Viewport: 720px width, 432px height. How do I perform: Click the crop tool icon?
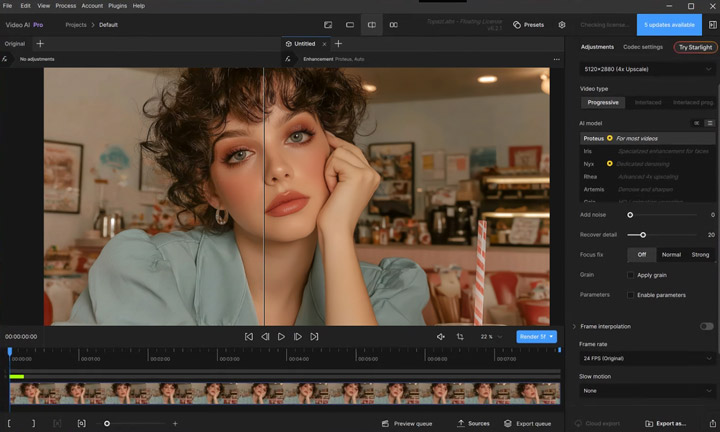tap(460, 337)
